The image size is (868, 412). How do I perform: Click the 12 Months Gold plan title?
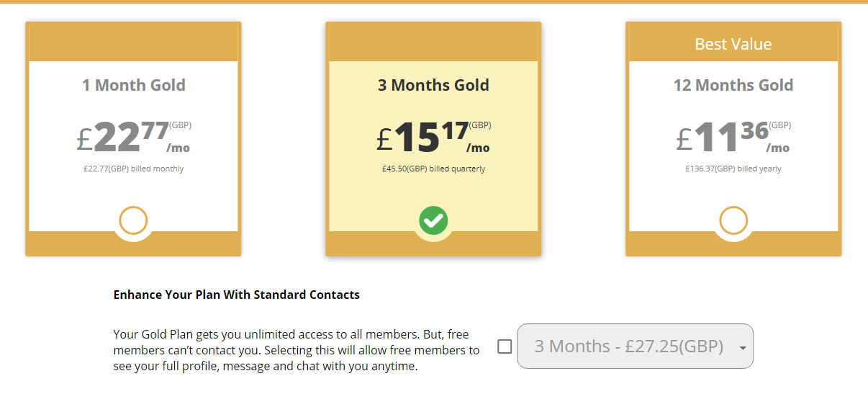click(x=733, y=85)
